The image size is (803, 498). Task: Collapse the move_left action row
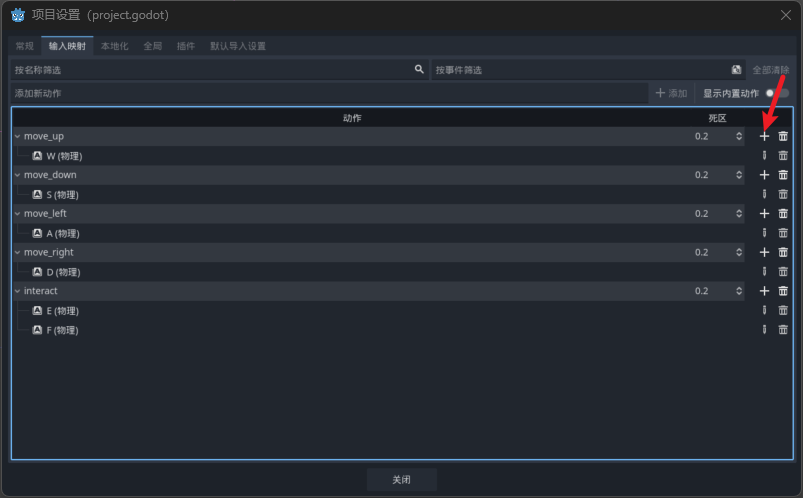tap(17, 214)
